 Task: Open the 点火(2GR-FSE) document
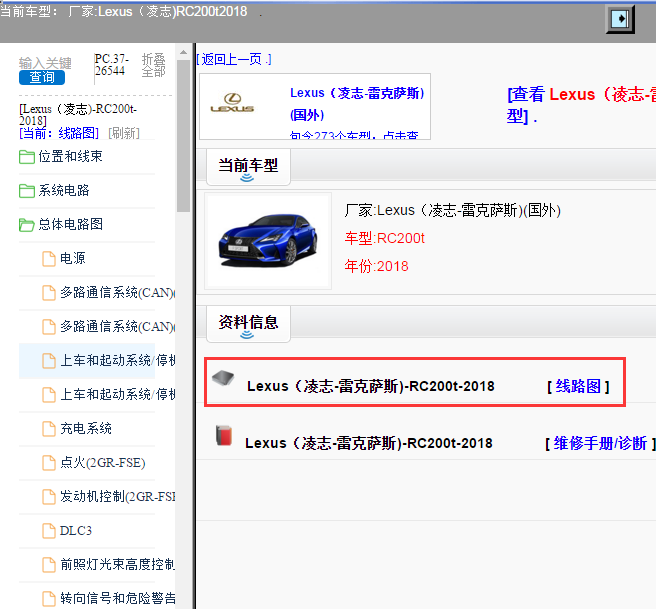pyautogui.click(x=103, y=463)
